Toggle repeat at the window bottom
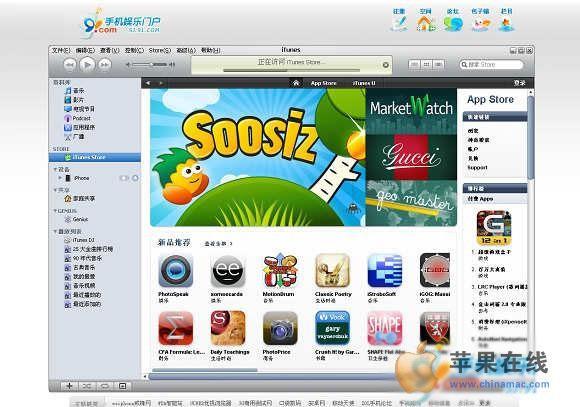Viewport: 580px width, 407px height. [105, 386]
